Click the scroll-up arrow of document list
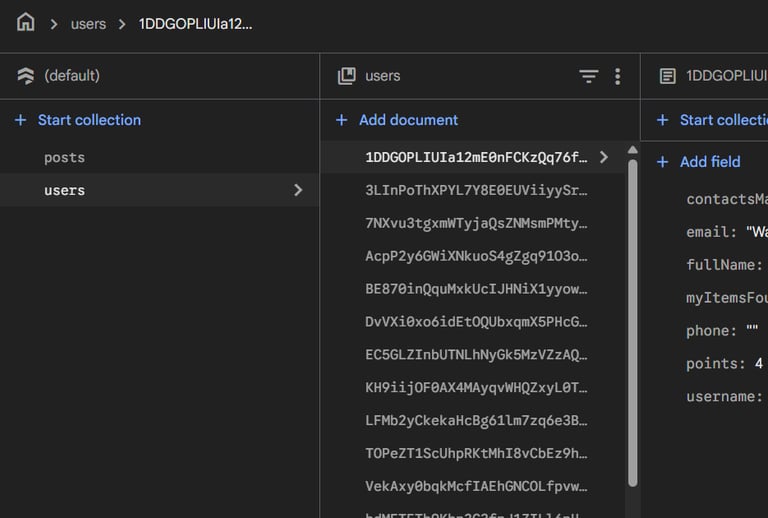Screen dimensions: 768x518 coord(632,150)
